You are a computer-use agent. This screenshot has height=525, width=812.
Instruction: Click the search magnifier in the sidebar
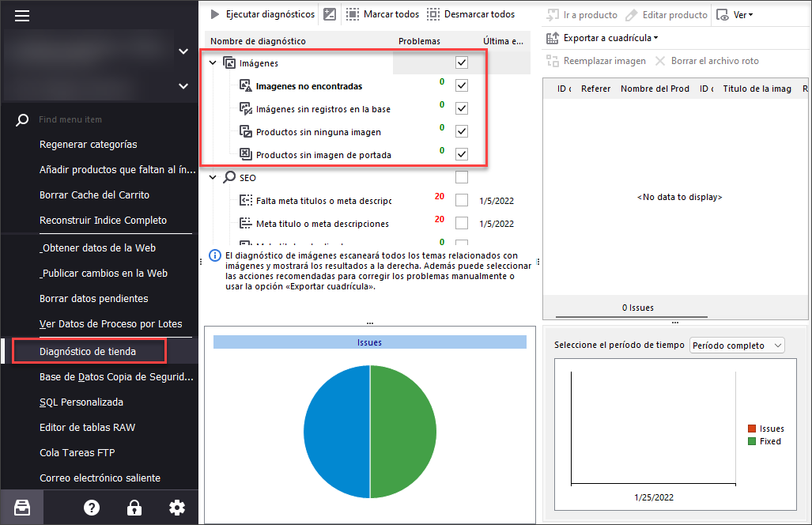click(x=22, y=120)
